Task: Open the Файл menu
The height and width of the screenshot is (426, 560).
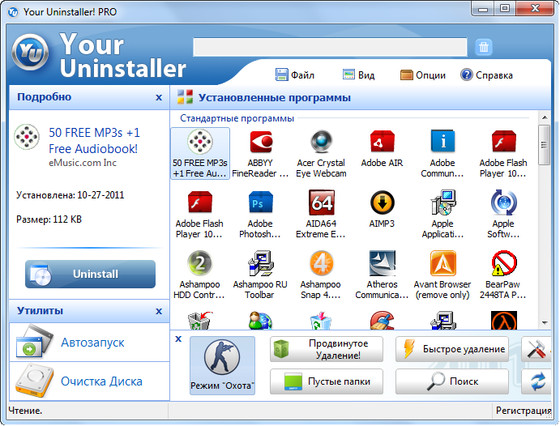Action: (x=295, y=75)
